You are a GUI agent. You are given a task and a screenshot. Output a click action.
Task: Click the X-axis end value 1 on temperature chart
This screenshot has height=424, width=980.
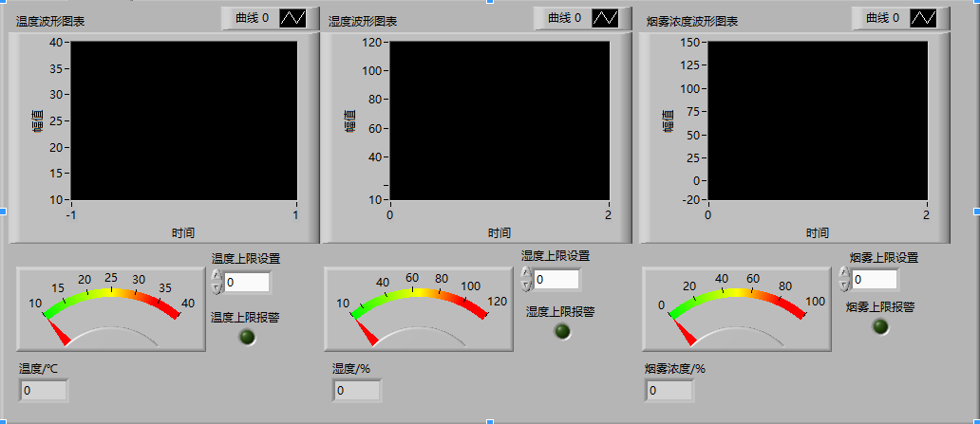[x=295, y=214]
